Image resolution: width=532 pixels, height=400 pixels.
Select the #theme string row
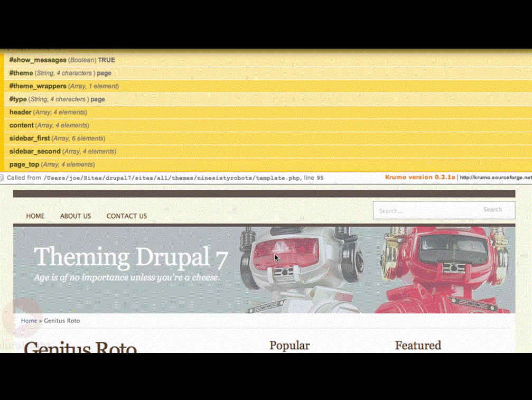(268, 73)
